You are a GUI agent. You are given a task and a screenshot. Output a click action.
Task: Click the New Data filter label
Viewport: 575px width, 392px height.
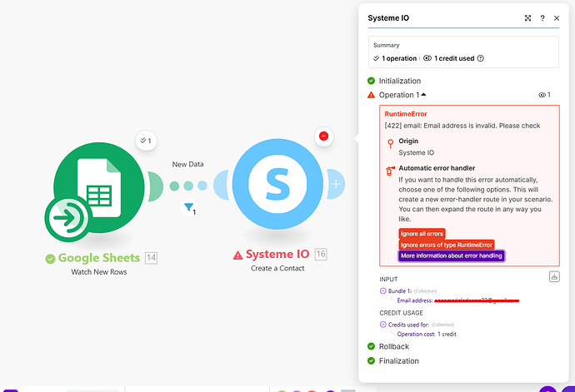tap(187, 165)
